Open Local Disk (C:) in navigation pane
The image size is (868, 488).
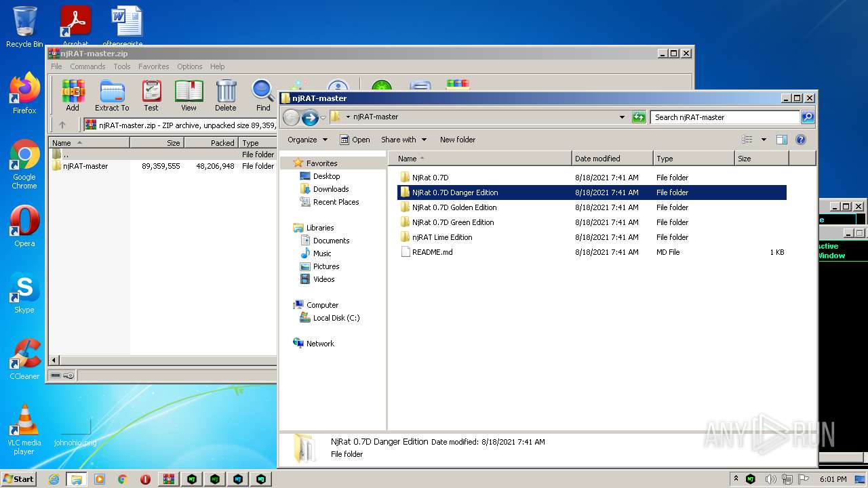pos(336,318)
